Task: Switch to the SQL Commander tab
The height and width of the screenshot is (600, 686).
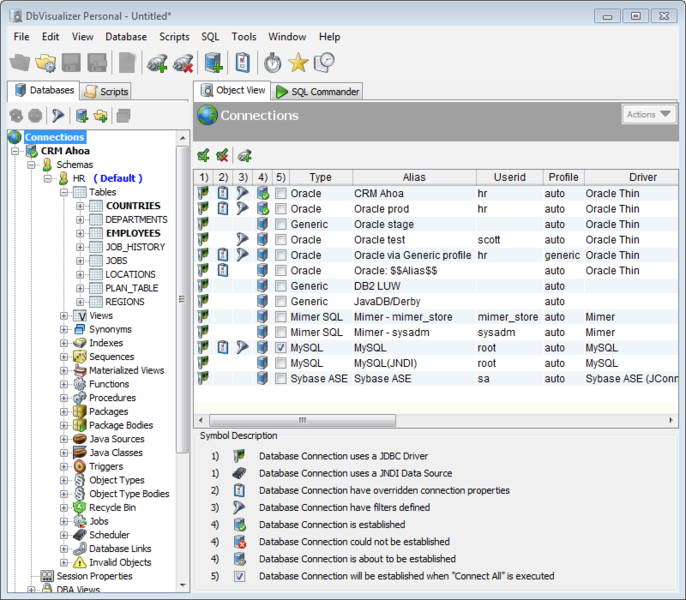Action: pos(318,92)
